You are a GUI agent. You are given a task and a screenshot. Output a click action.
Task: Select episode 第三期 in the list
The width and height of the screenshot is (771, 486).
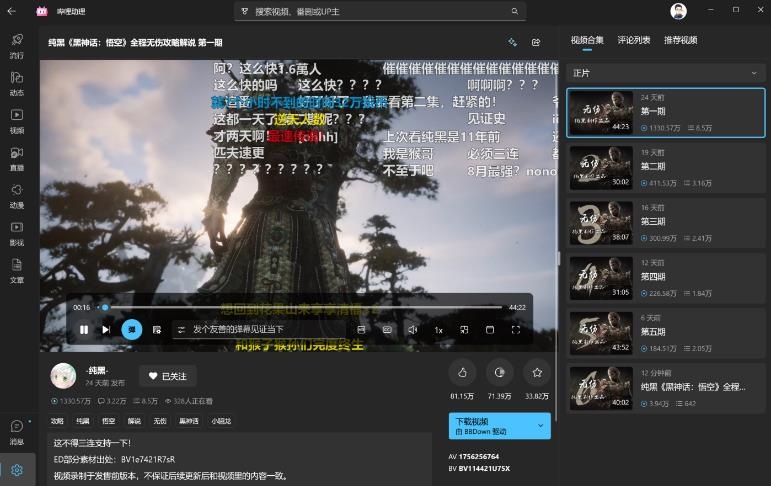(665, 223)
